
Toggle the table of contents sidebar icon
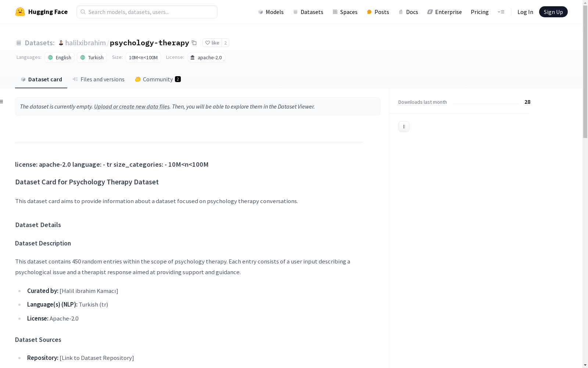pos(2,102)
